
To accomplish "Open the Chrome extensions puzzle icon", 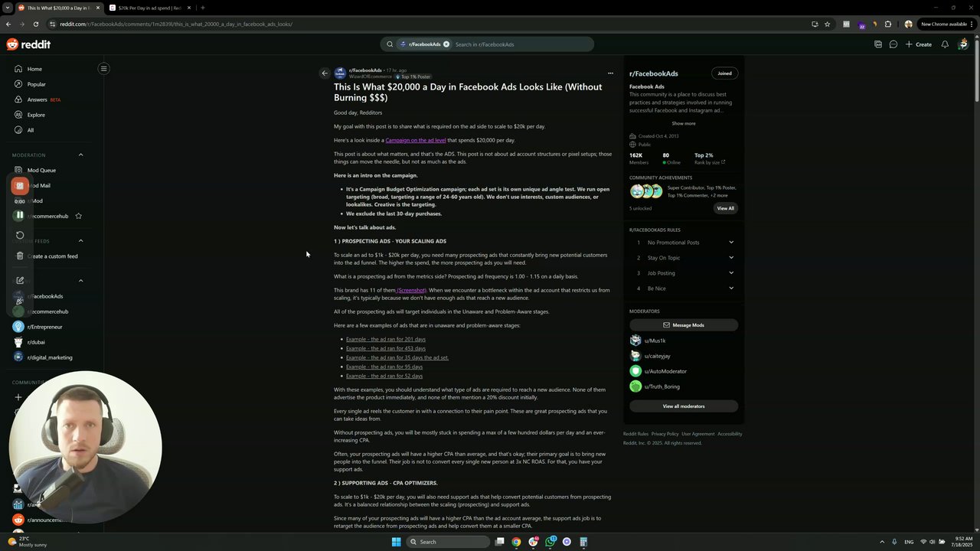I will click(x=888, y=24).
